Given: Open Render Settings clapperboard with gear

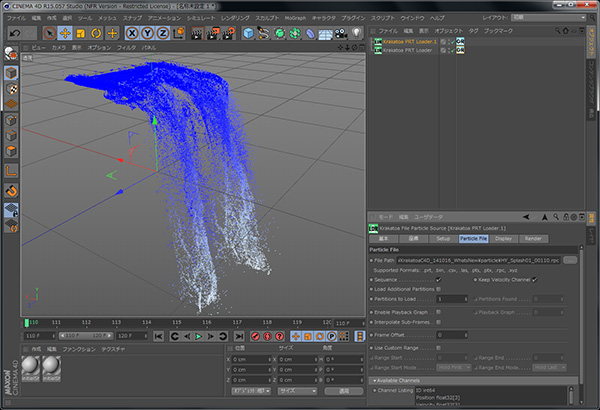Looking at the screenshot, I should pyautogui.click(x=229, y=33).
